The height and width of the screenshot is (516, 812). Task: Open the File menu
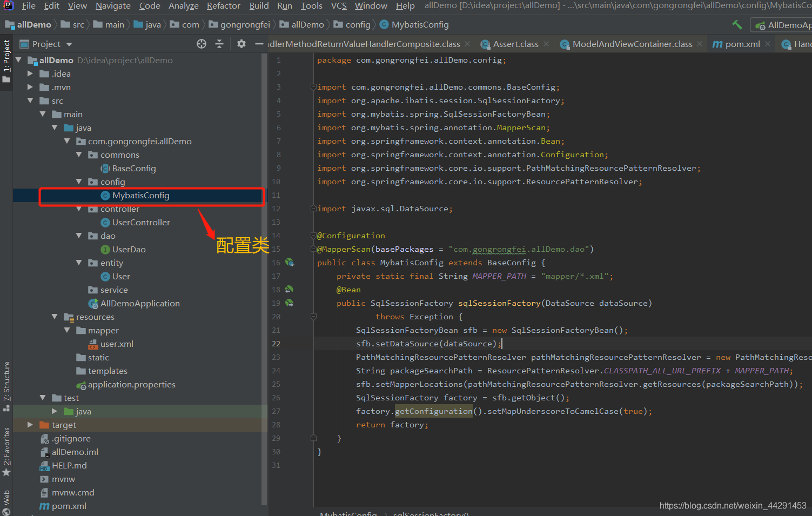pyautogui.click(x=29, y=5)
